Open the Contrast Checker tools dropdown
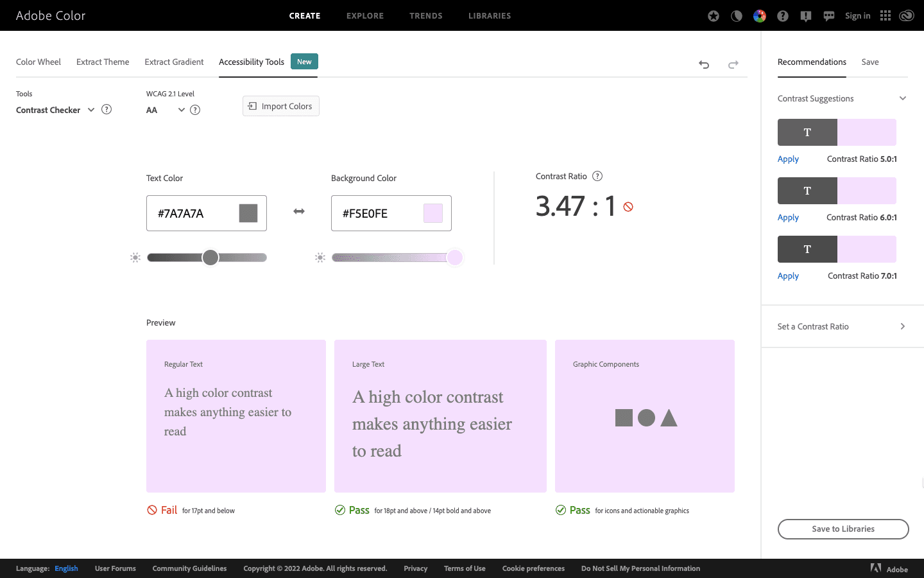Screen dimensions: 924x578 click(55, 110)
